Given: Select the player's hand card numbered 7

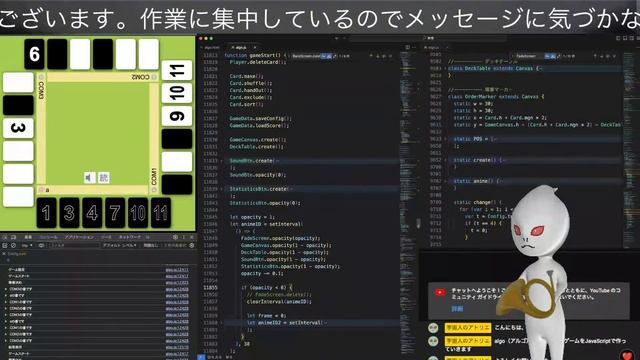Looking at the screenshot, I should point(115,213).
